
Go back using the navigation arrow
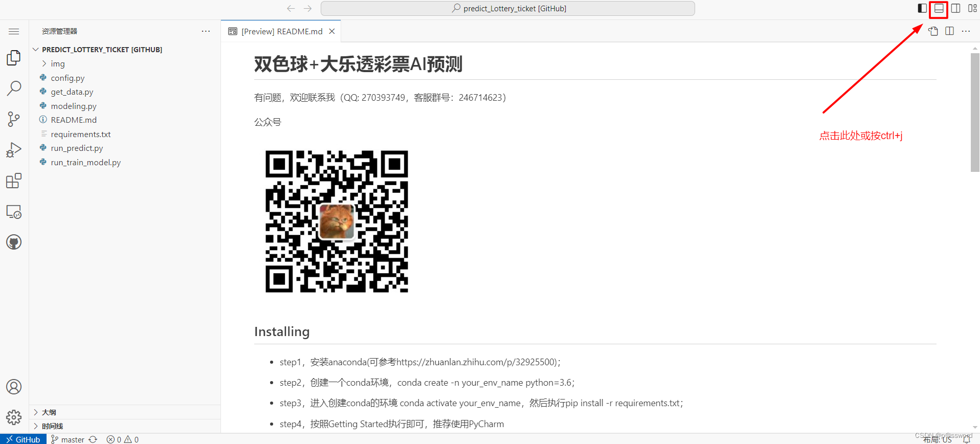click(291, 8)
